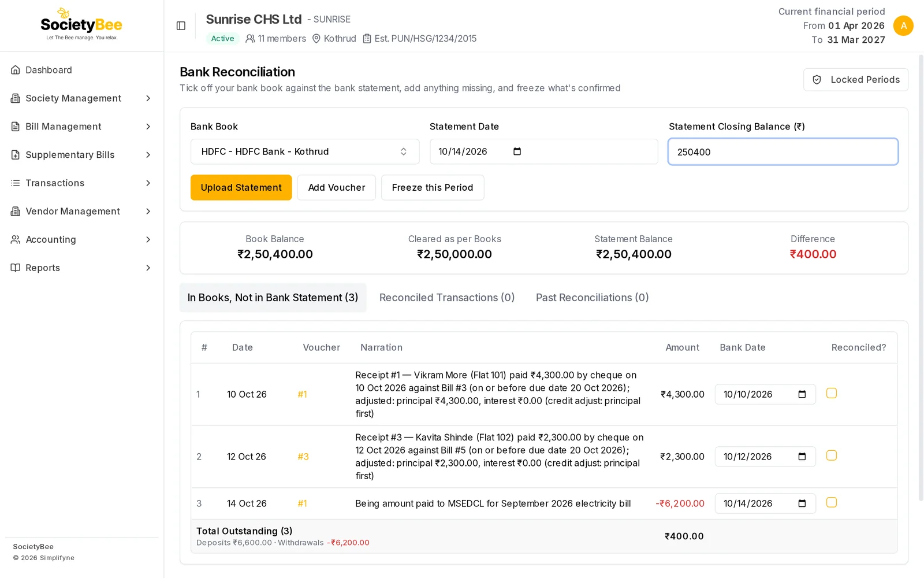This screenshot has width=924, height=578.
Task: Mark Vikram More receipt as reconciled
Action: 832,393
